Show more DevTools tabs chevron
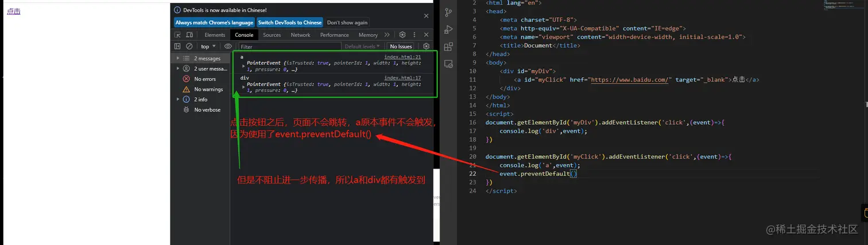This screenshot has height=245, width=868. [387, 35]
